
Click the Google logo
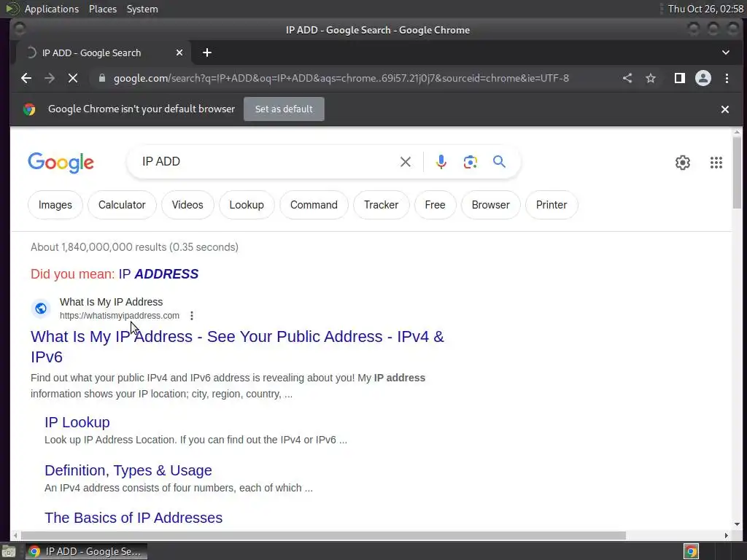pyautogui.click(x=61, y=163)
